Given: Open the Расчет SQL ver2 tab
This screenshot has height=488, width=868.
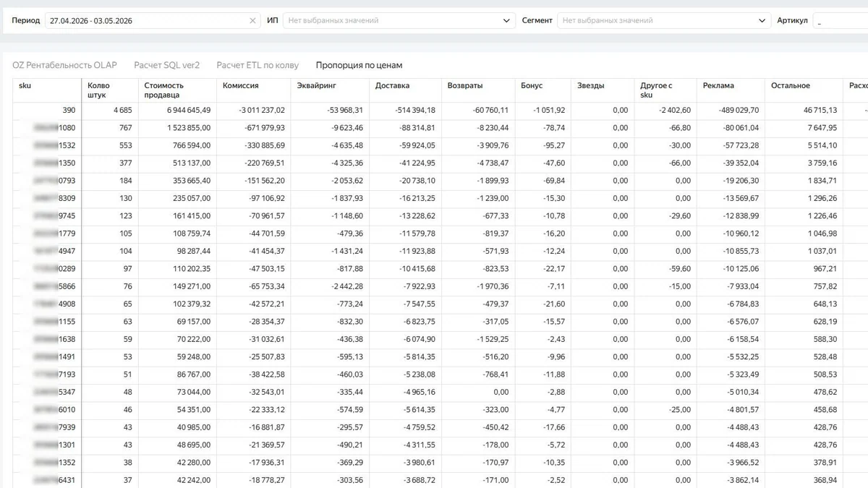Looking at the screenshot, I should click(x=166, y=65).
